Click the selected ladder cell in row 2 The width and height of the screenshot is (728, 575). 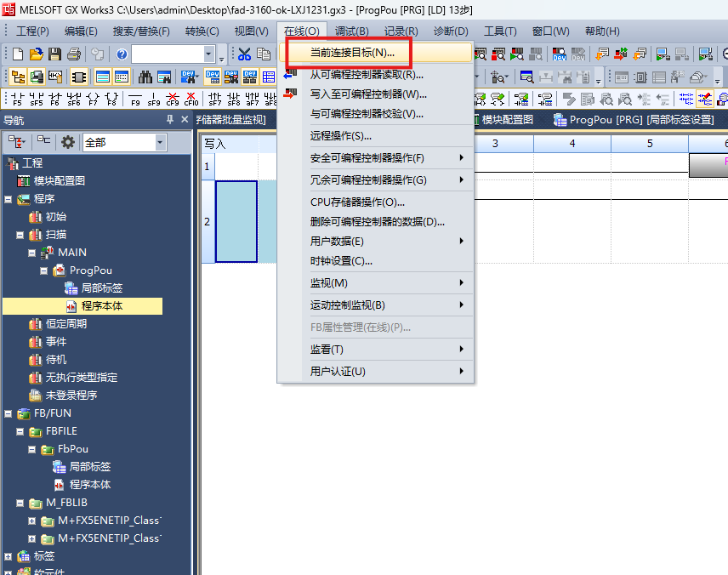(236, 221)
